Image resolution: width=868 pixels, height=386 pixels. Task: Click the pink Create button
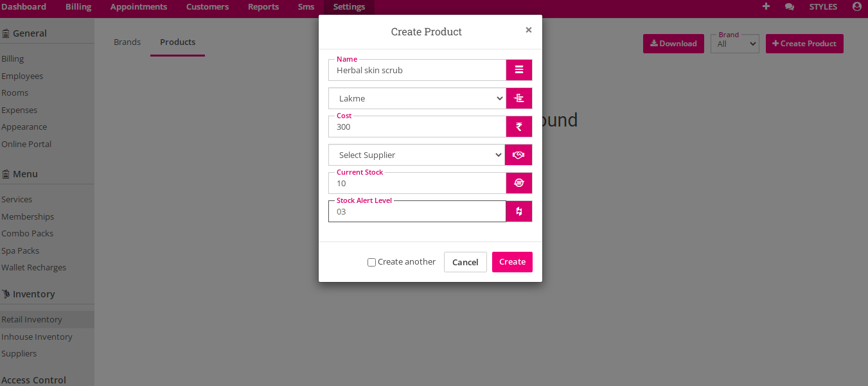[x=512, y=262]
